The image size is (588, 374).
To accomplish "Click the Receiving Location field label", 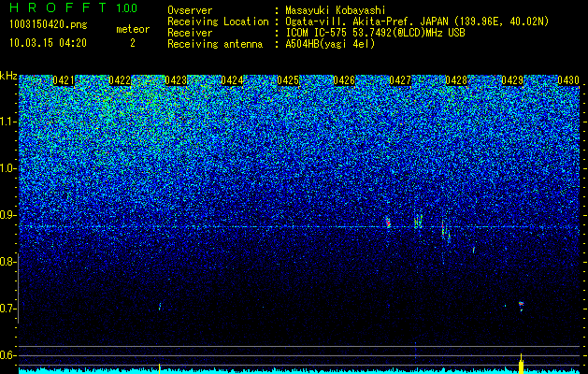I will (218, 22).
